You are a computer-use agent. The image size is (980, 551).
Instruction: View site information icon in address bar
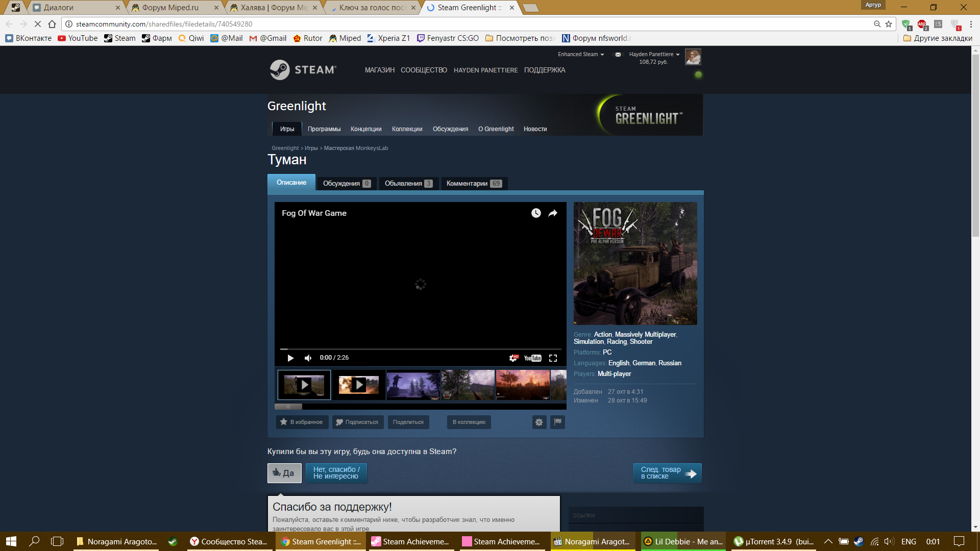(69, 24)
